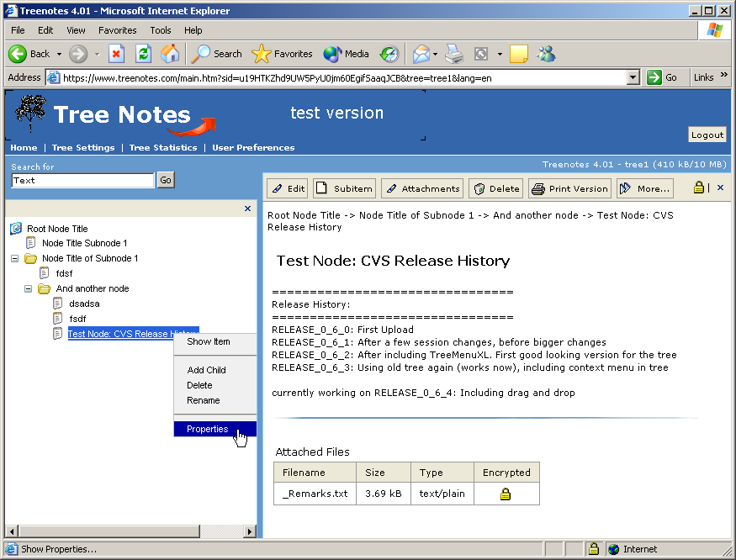The width and height of the screenshot is (736, 560).
Task: Click the printer icon in IE toolbar
Action: [x=454, y=54]
